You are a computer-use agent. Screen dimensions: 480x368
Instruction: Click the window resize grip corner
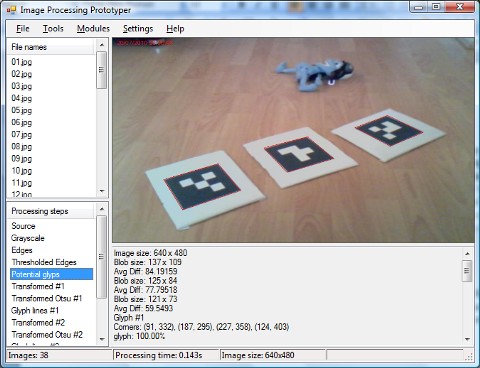coord(469,356)
